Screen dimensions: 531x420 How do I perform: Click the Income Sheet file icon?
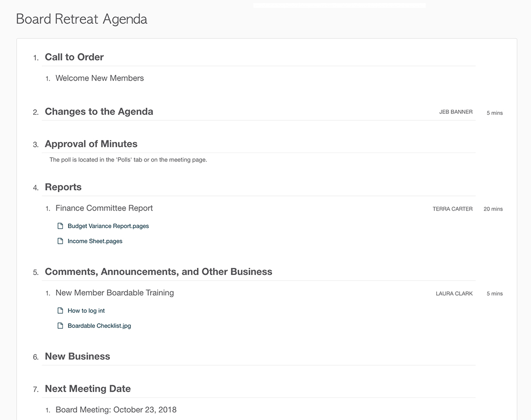pyautogui.click(x=60, y=241)
